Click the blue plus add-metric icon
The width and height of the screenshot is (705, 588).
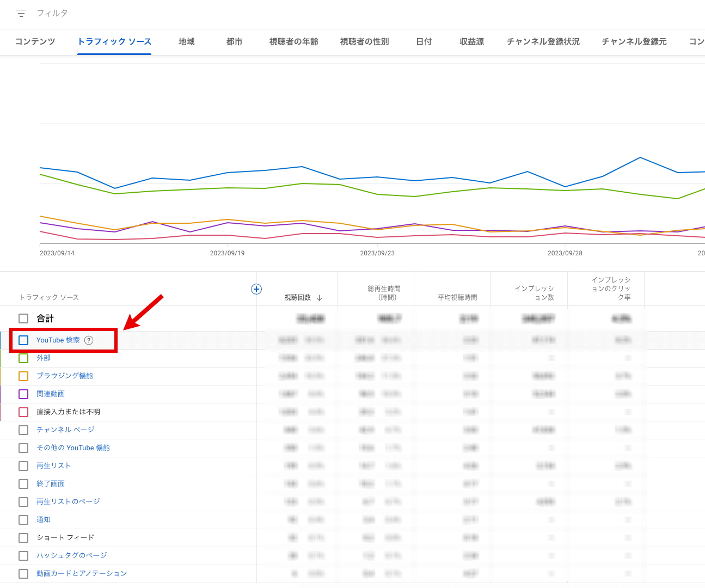tap(256, 289)
